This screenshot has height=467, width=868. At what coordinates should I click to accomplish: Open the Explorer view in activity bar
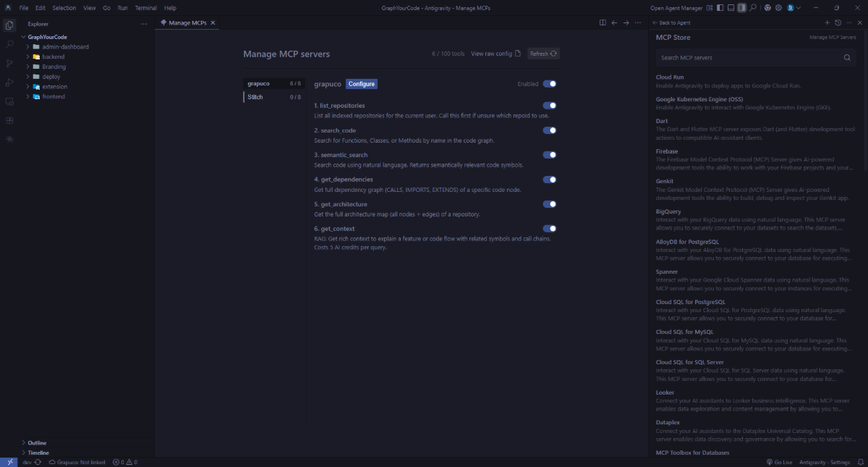pyautogui.click(x=9, y=25)
